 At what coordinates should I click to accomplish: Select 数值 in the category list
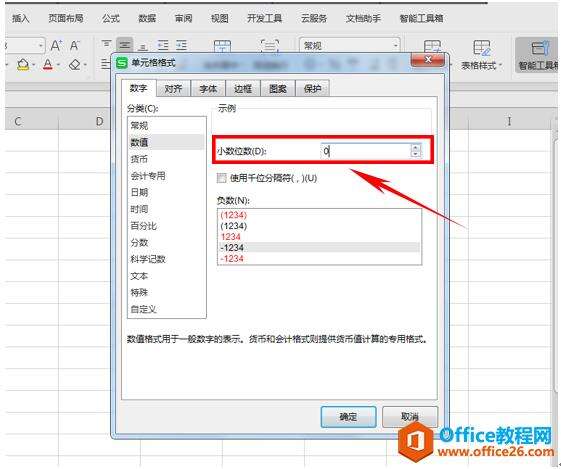(166, 142)
